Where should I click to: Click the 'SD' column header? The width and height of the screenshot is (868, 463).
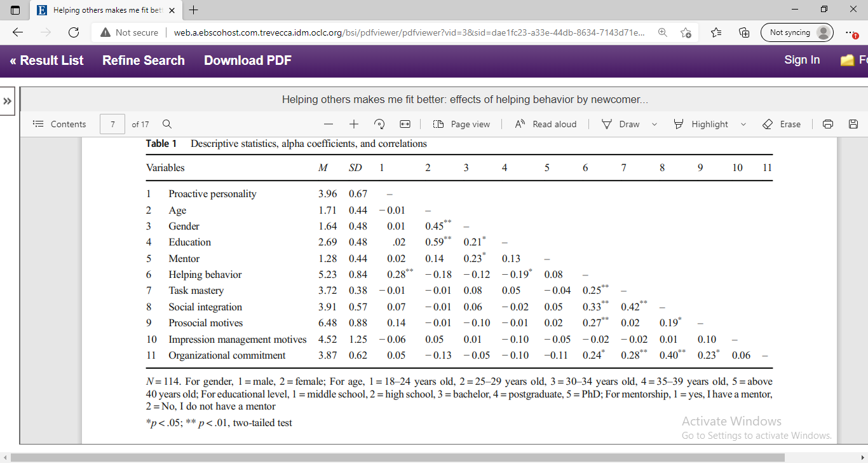click(355, 168)
